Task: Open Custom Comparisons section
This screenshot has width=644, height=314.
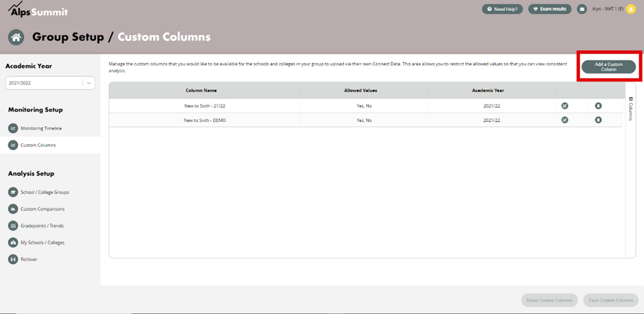Action: coord(42,209)
